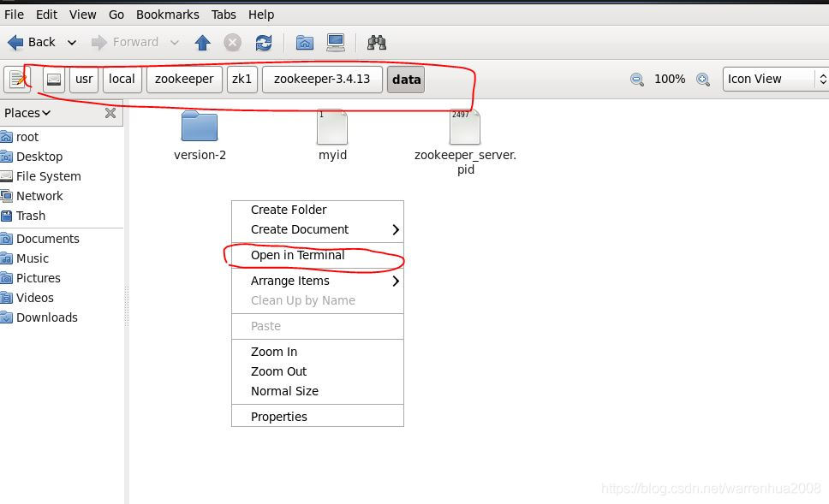Select the zookeeper_server.pid file icon
Image resolution: width=829 pixels, height=504 pixels.
point(465,127)
